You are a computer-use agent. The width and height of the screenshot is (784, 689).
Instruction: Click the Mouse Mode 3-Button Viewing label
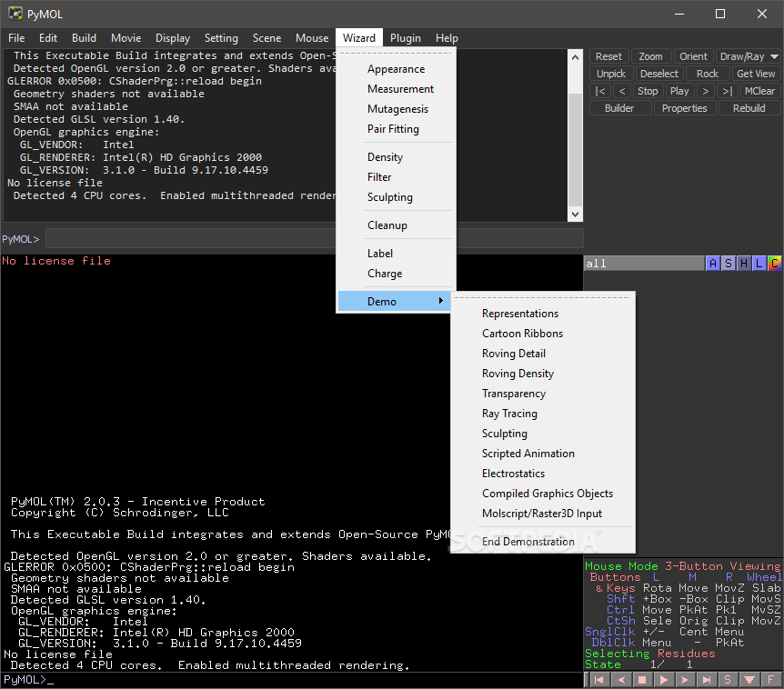coord(682,566)
